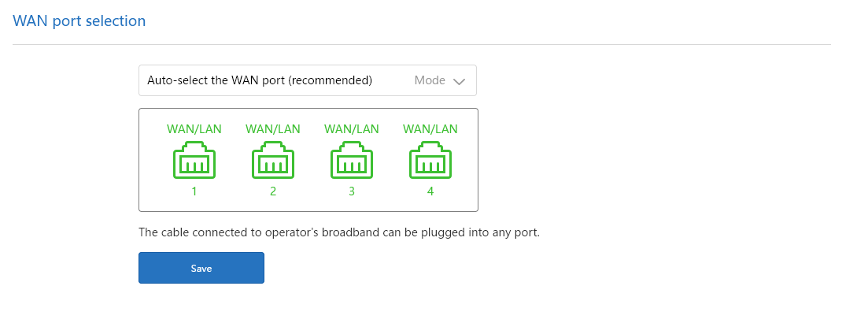Screen dimensions: 868x323
Task: Select the Ethernet port 2 icon
Action: click(273, 161)
